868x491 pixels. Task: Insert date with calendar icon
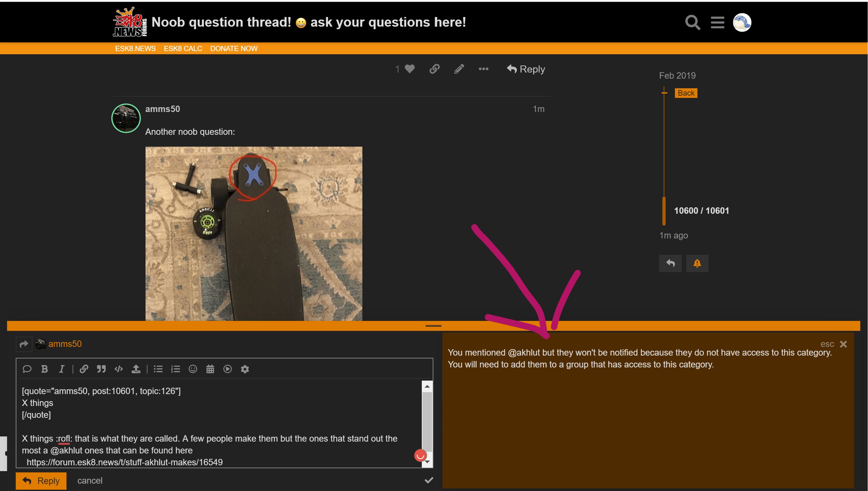(210, 369)
